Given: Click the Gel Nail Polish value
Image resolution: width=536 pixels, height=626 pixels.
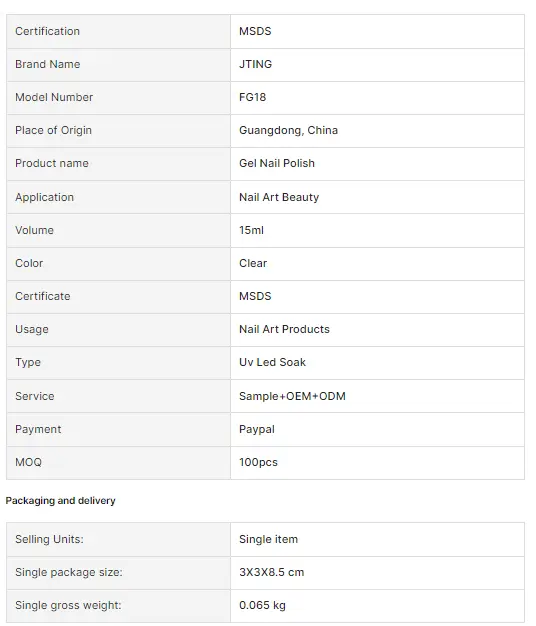Looking at the screenshot, I should (277, 163).
